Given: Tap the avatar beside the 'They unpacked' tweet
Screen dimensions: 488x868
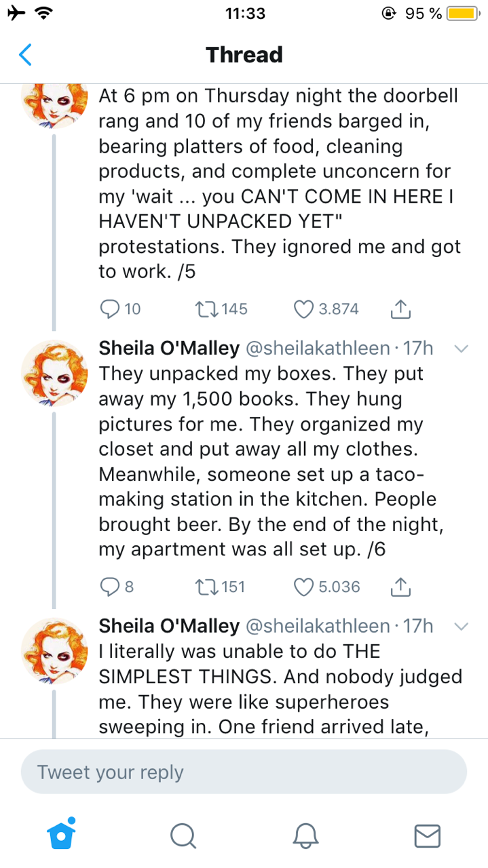Looking at the screenshot, I should [x=55, y=373].
